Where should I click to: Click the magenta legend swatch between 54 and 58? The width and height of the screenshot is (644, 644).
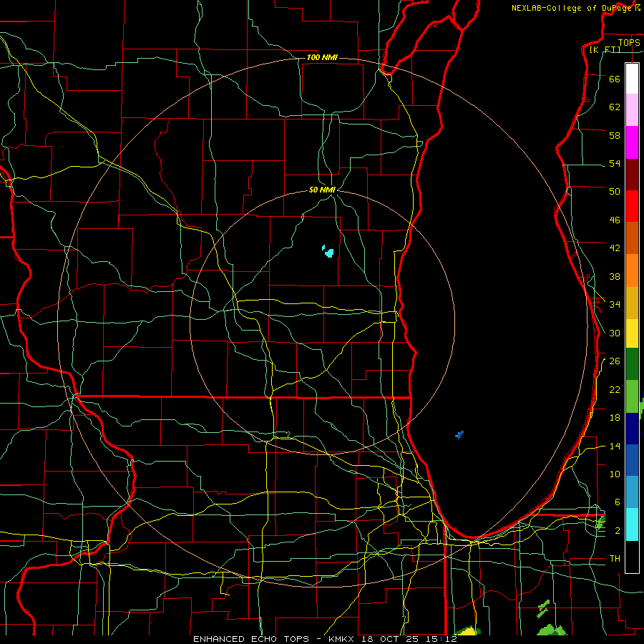(x=632, y=142)
